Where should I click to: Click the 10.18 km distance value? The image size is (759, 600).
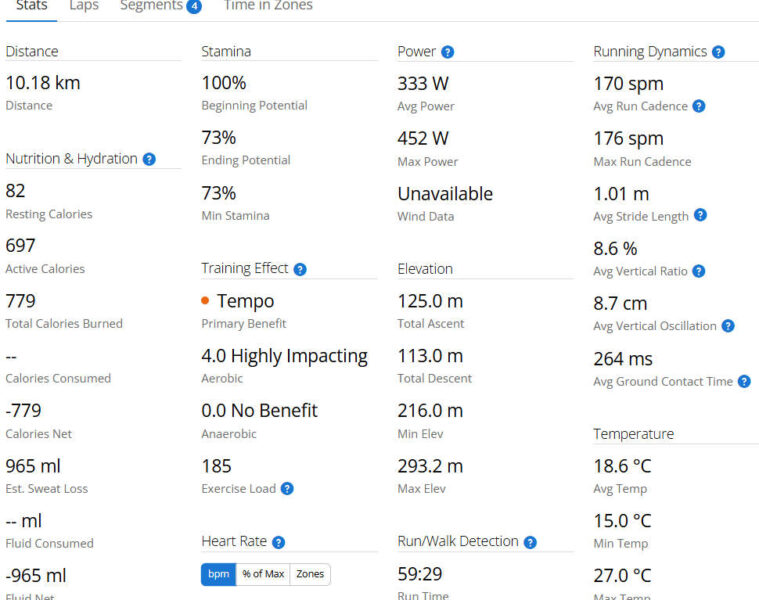[43, 83]
